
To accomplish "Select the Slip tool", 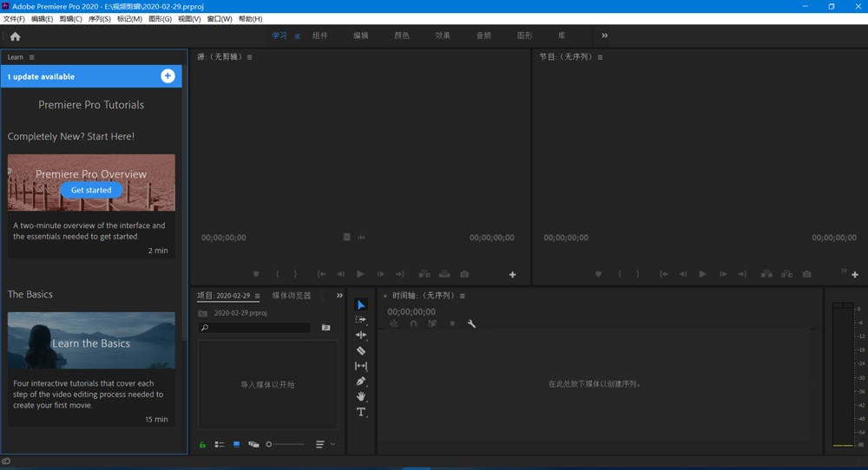I will pos(361,366).
